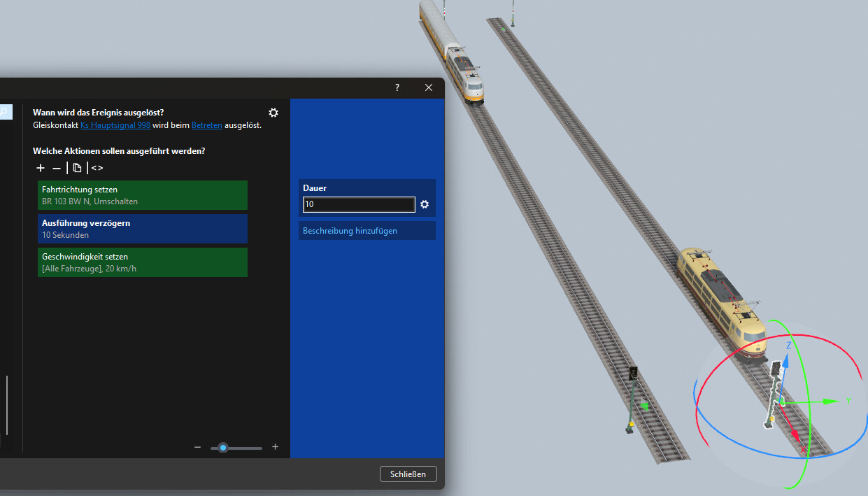This screenshot has height=496, width=868.
Task: Click the help question mark icon
Action: [397, 87]
